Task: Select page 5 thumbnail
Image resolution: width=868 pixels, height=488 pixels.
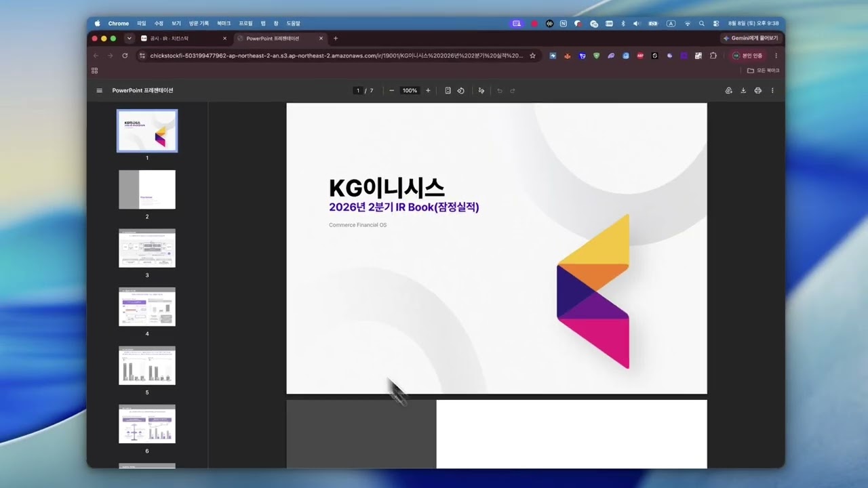Action: pyautogui.click(x=147, y=365)
